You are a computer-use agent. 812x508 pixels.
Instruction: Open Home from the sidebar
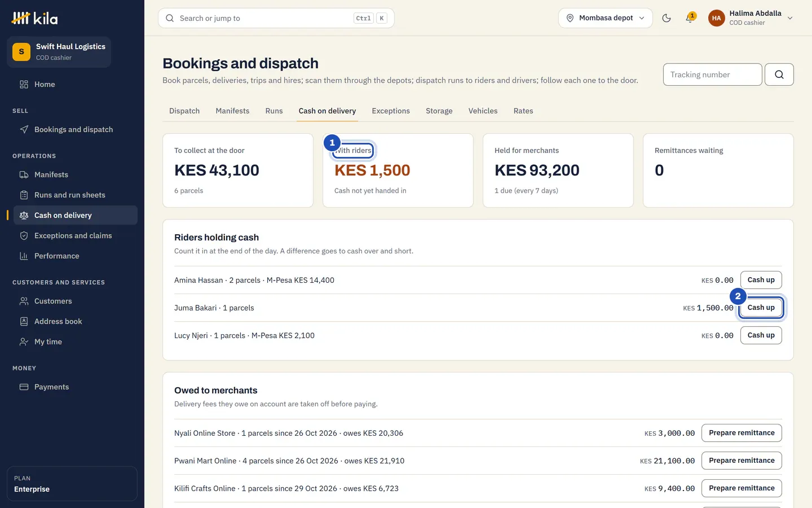[76, 84]
